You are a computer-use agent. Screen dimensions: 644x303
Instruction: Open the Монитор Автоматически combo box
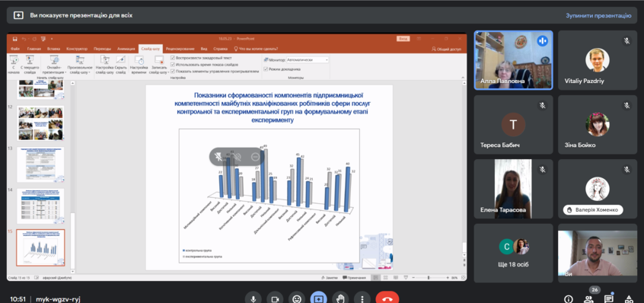point(308,60)
